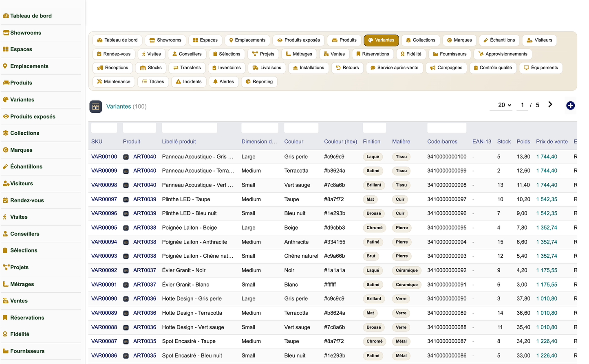Click the Métrages chart icon in sidebar
589x364 pixels.
[6, 284]
